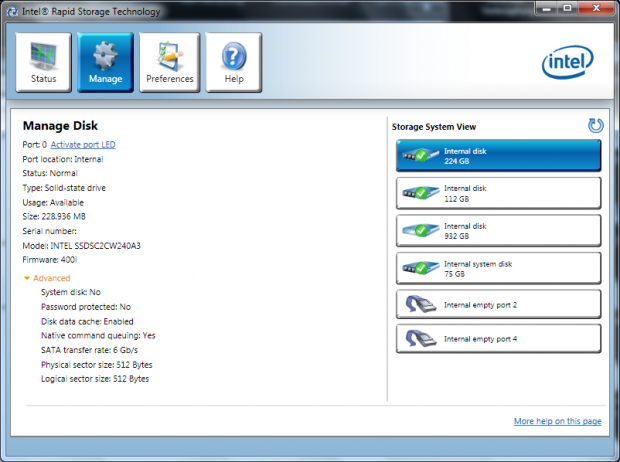Maximize the Rapid Storage window

pyautogui.click(x=567, y=8)
